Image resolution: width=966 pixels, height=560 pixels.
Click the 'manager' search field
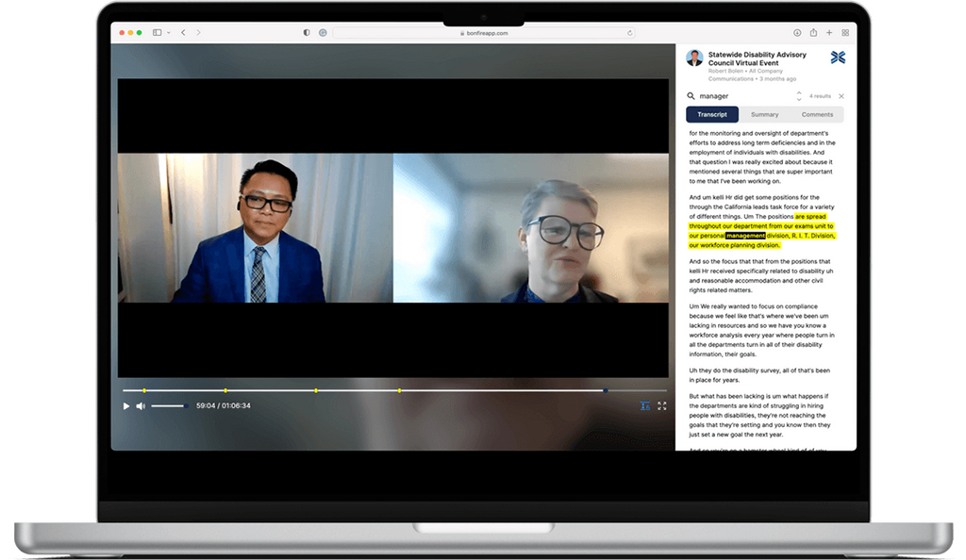tap(741, 96)
